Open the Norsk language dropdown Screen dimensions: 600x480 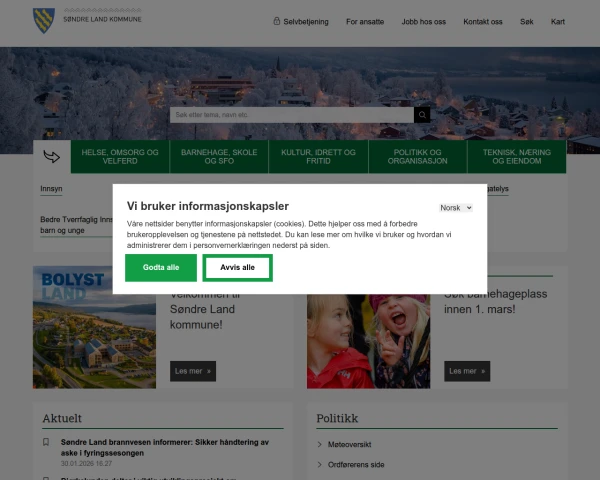point(456,208)
